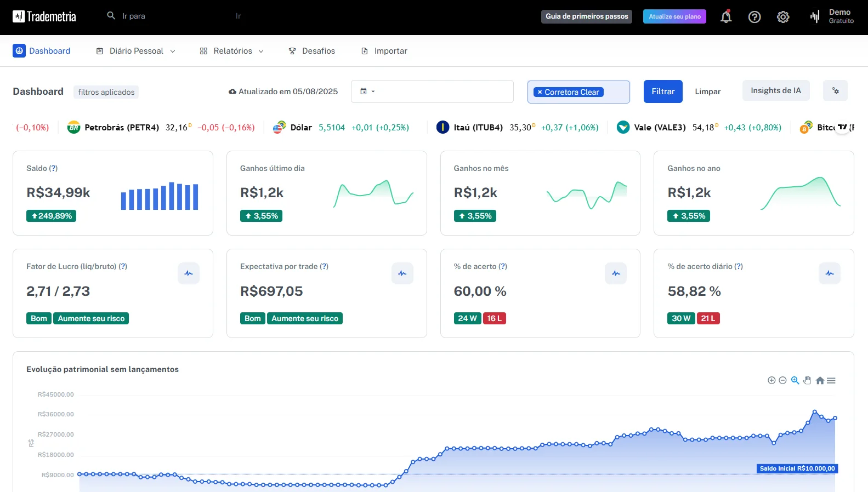Open the chart hamburger menu
This screenshot has height=492, width=868.
coord(831,380)
